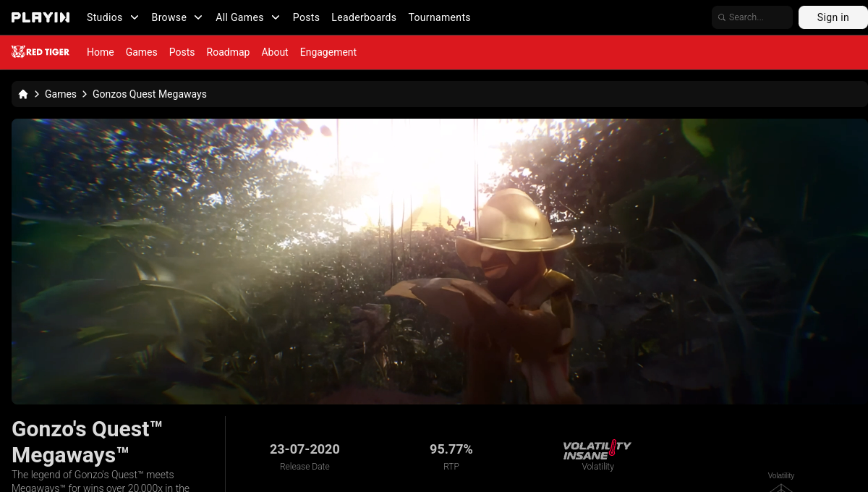Open the About tab of Red Tiger
The height and width of the screenshot is (492, 868).
point(275,52)
